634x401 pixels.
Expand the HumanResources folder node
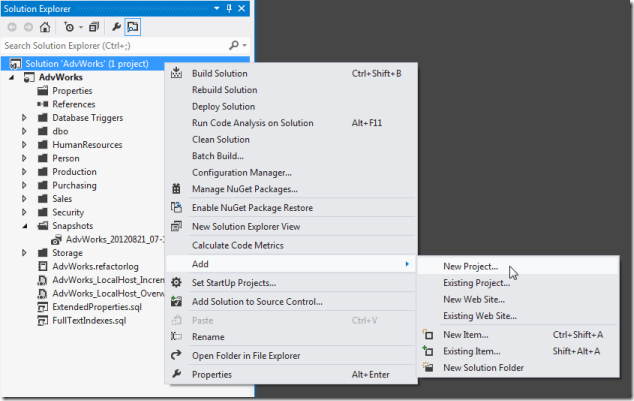click(24, 145)
